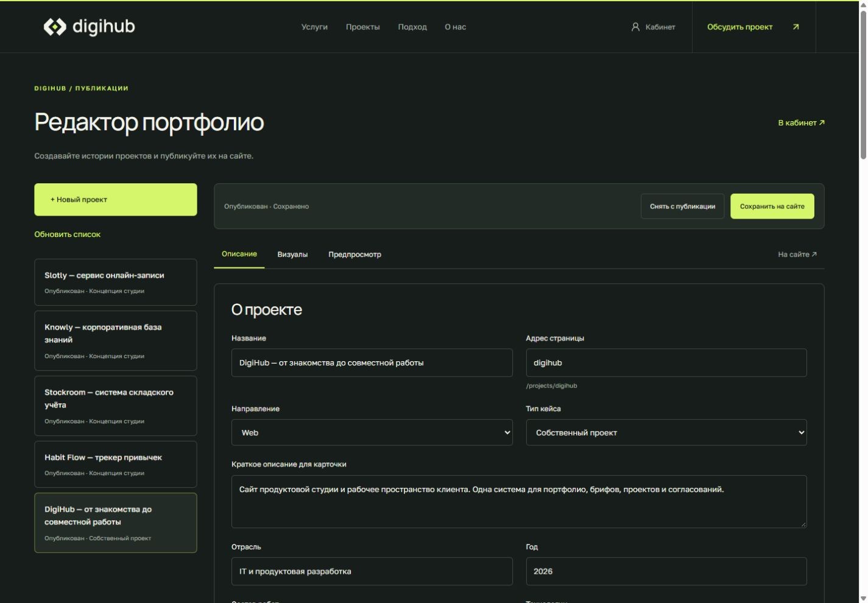868x603 pixels.
Task: Click the О проекте section heading
Action: [267, 309]
